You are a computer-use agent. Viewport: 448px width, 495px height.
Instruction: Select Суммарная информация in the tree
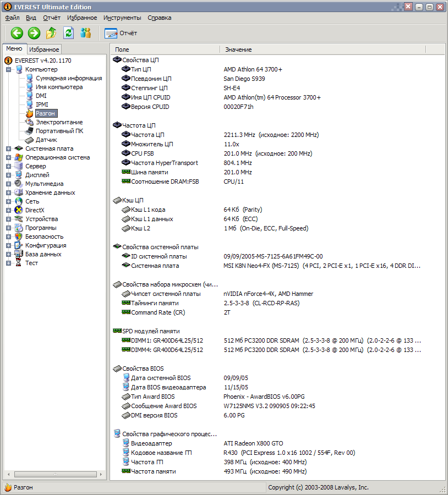point(69,78)
